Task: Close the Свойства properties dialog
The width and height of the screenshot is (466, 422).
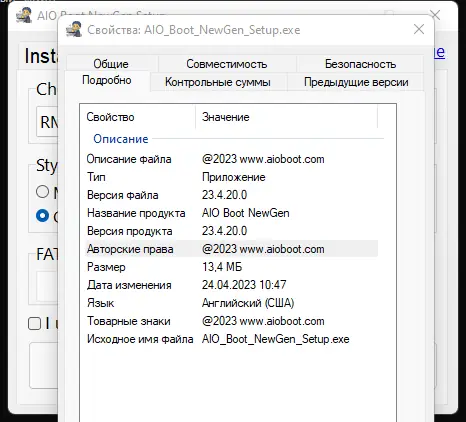Action: 419,29
